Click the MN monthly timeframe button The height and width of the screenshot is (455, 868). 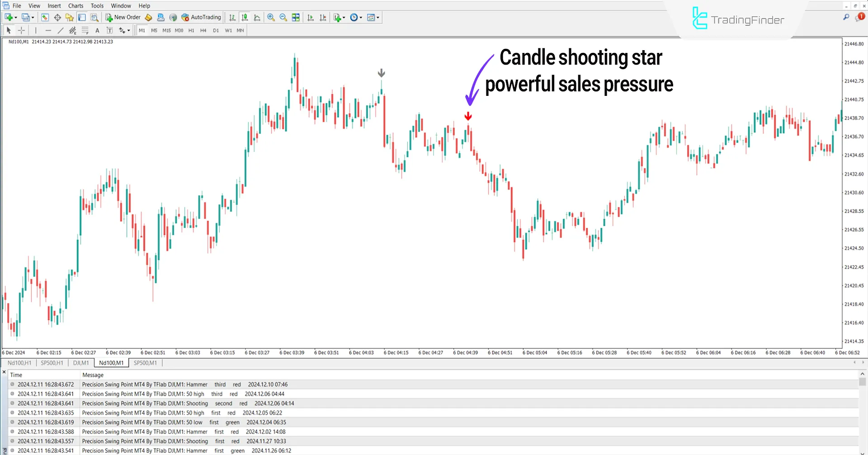(240, 30)
